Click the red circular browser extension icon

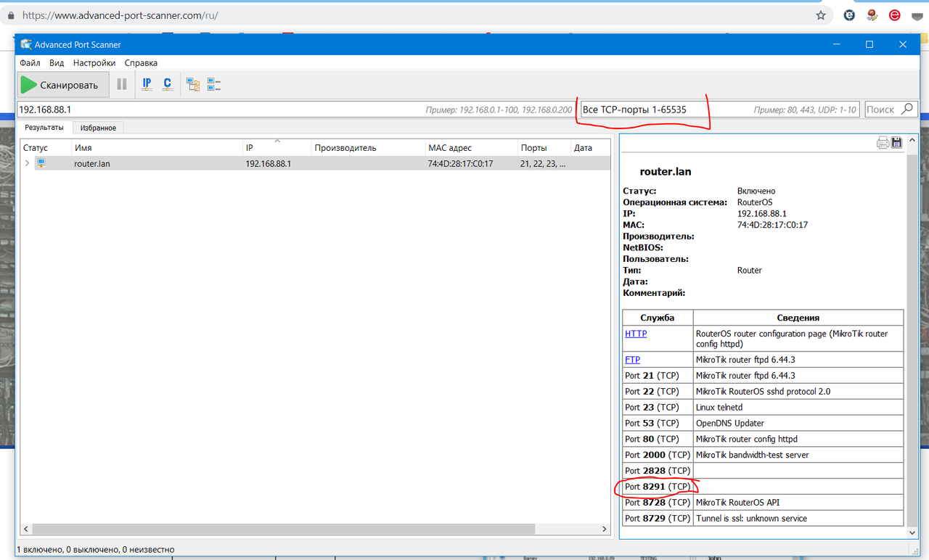(x=895, y=15)
